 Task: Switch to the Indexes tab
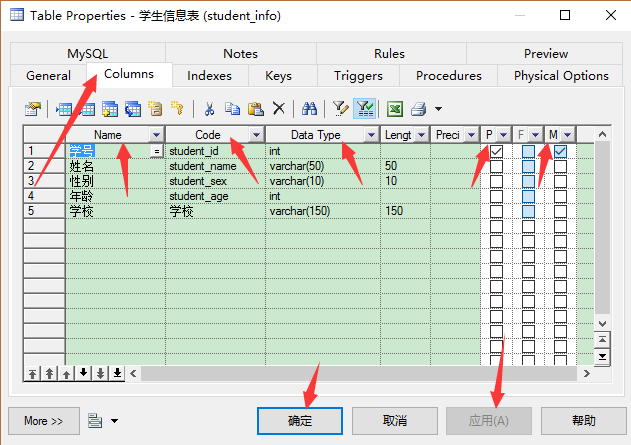(209, 76)
